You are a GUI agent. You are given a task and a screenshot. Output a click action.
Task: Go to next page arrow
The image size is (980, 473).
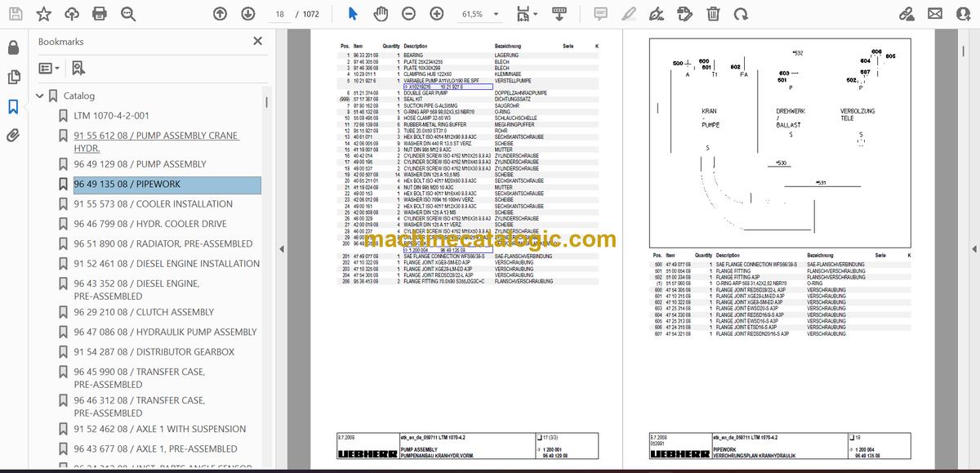coord(247,14)
